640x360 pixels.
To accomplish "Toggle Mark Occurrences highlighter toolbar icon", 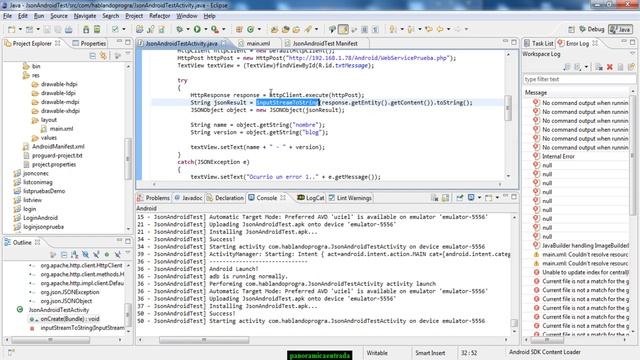I will coord(343,29).
